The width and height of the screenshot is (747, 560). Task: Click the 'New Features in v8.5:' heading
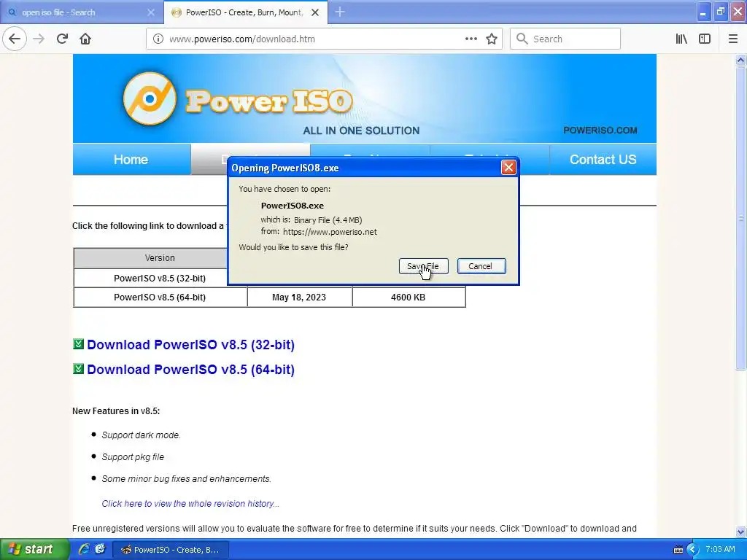click(116, 411)
